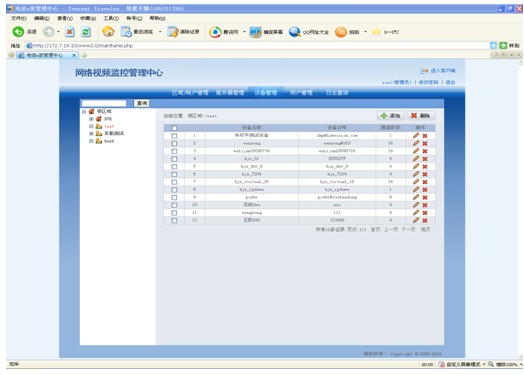Click the green browser back arrow

click(x=18, y=32)
